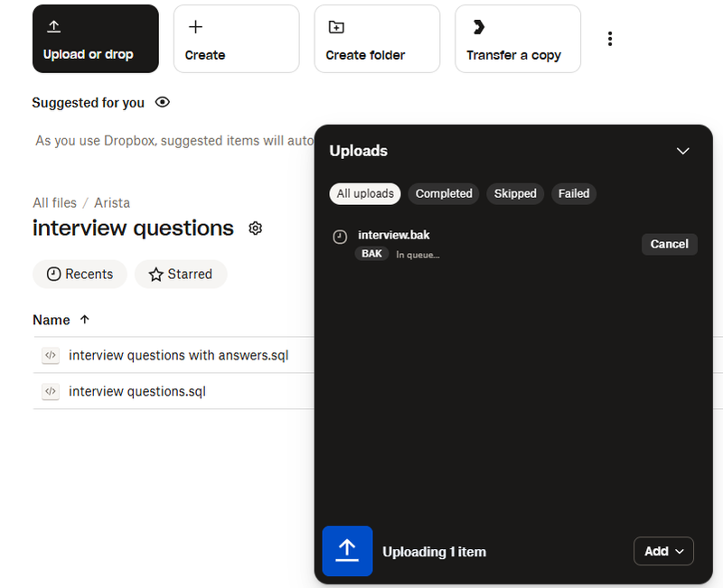
Task: Filter uploads by Failed
Action: (x=574, y=193)
